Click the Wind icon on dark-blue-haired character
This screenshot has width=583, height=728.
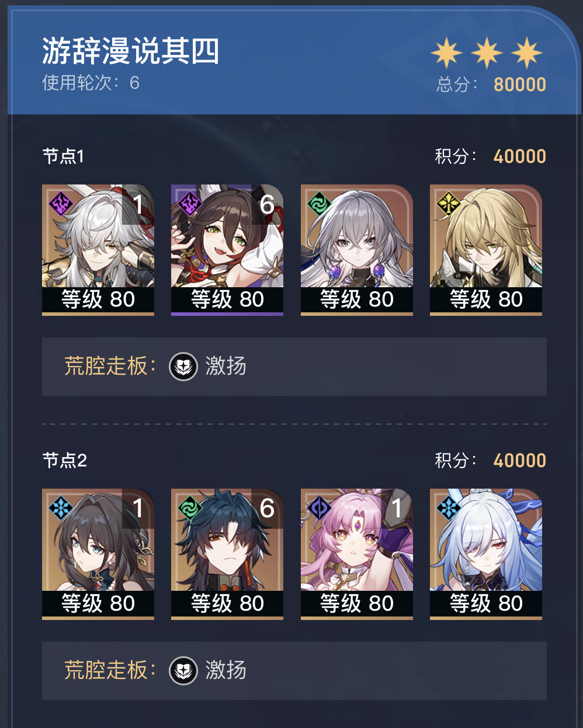189,508
